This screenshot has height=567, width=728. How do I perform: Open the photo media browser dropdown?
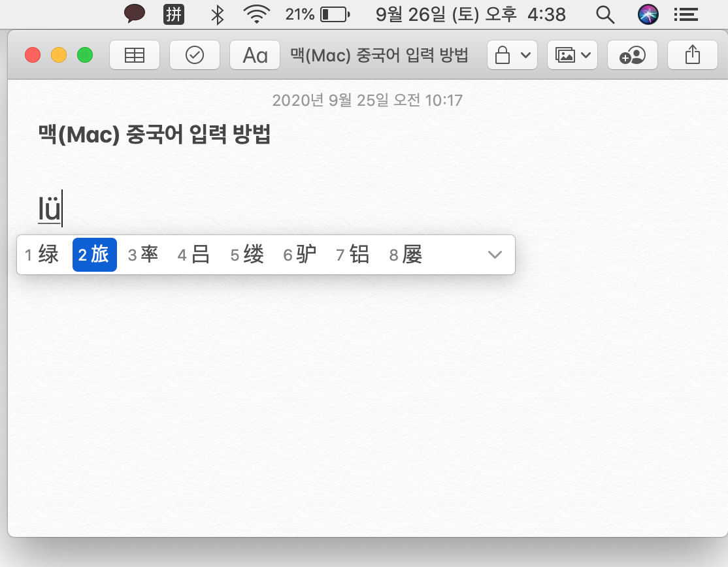click(x=572, y=56)
